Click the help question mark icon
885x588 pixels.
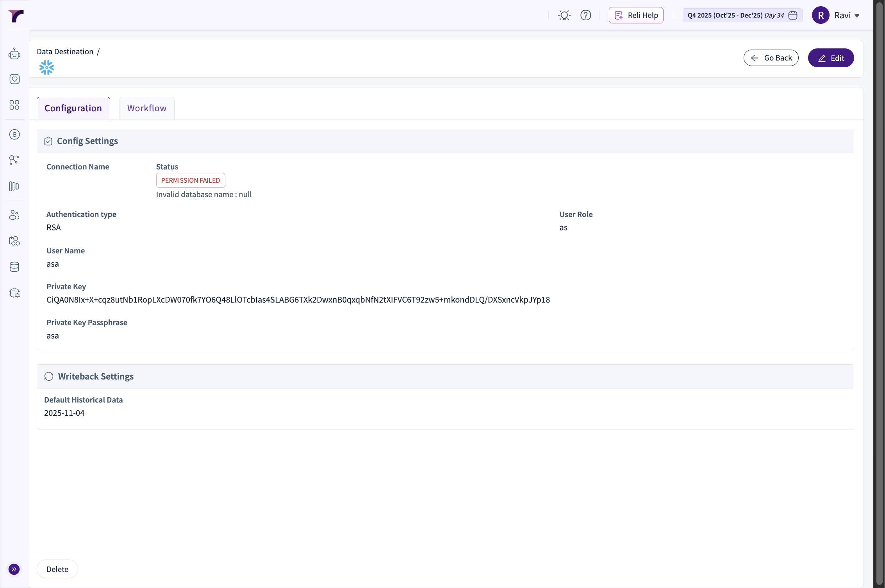click(x=585, y=16)
